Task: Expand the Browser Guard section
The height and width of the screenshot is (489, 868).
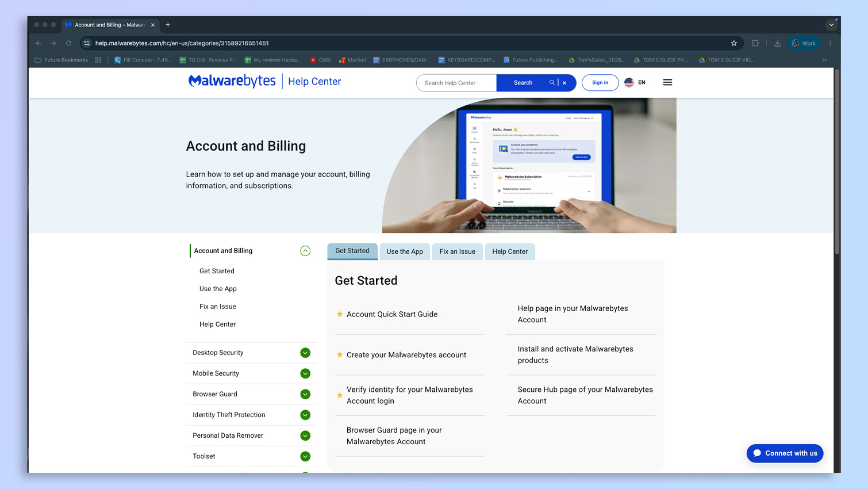Action: click(x=305, y=394)
